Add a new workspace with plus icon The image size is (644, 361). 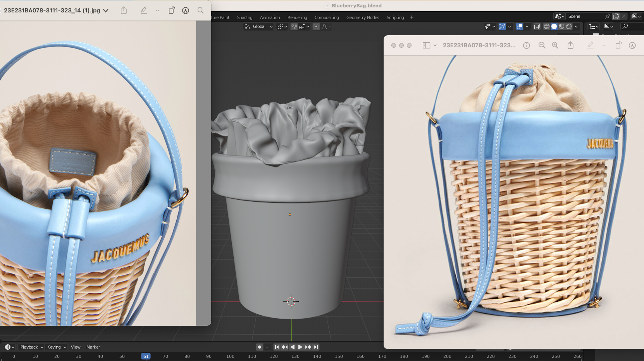point(412,17)
